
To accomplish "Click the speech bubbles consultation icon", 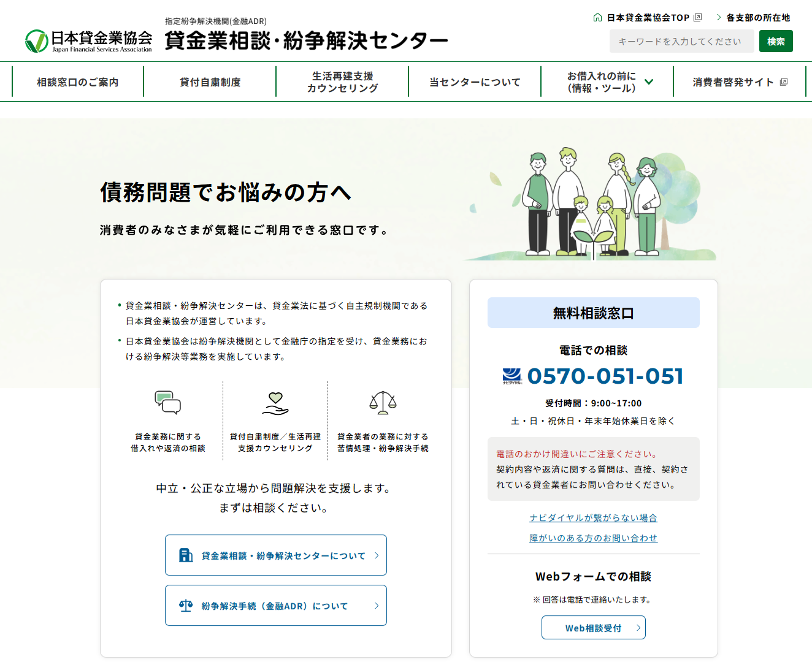I will pos(168,403).
